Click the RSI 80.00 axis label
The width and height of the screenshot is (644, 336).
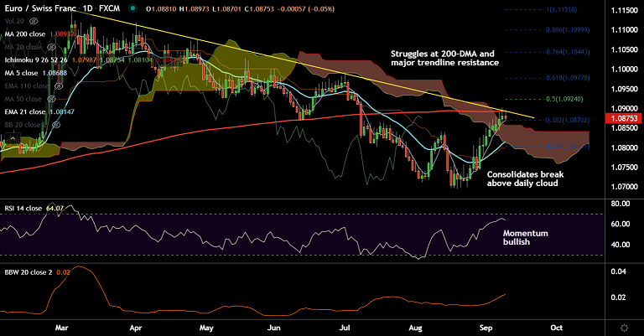coord(621,204)
